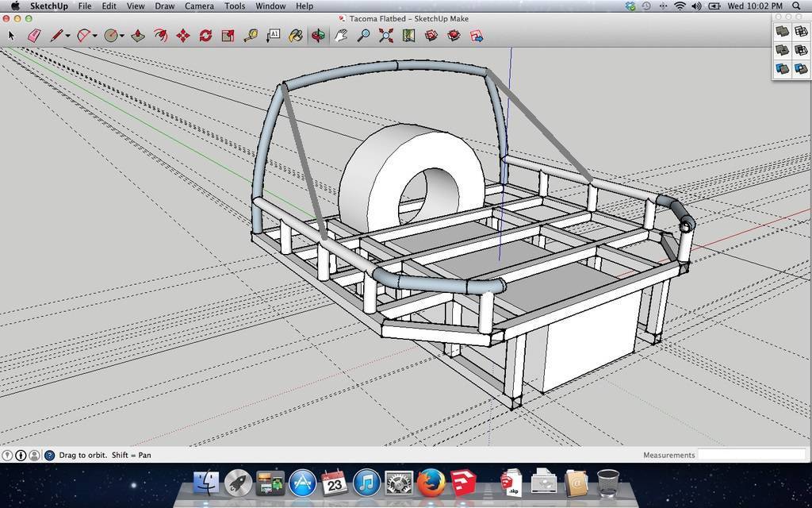The height and width of the screenshot is (508, 812).
Task: Activate the Offset tool
Action: (x=160, y=36)
